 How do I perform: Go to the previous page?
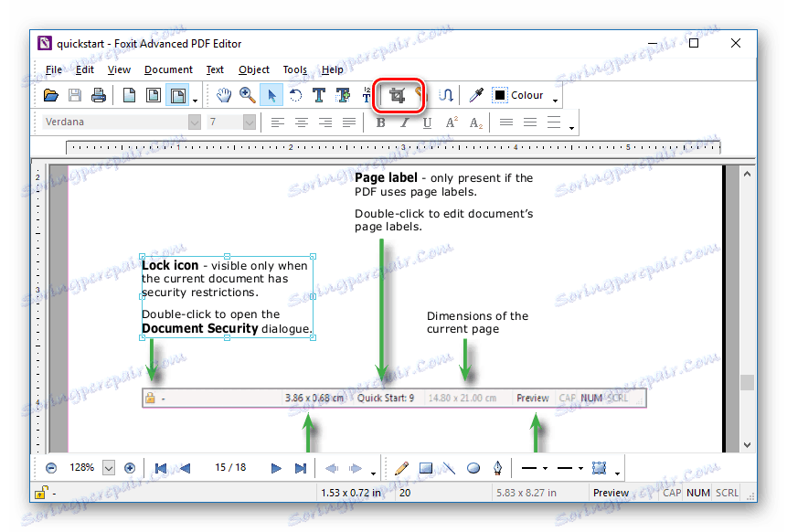[185, 468]
